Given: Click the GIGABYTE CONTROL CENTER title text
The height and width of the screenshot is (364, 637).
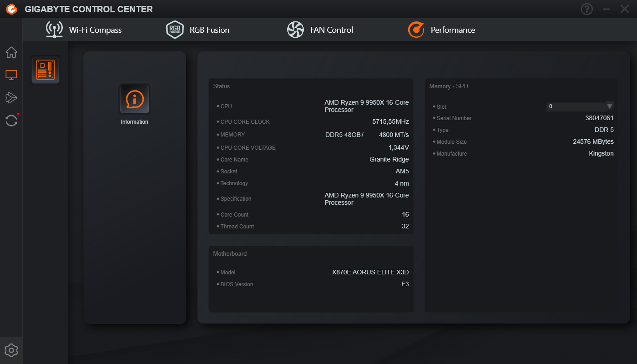Looking at the screenshot, I should [89, 9].
